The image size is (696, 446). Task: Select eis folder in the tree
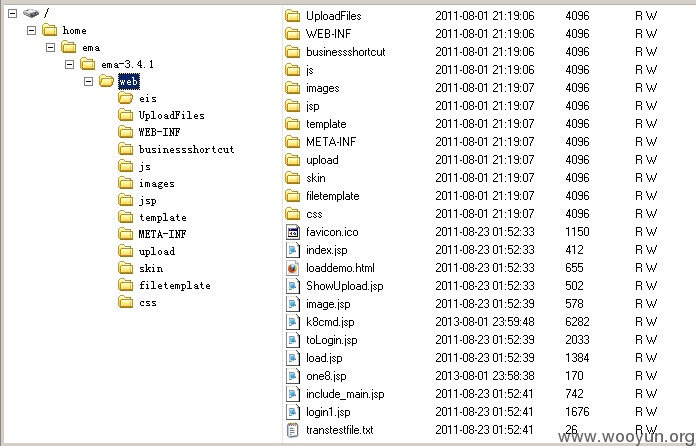tap(147, 99)
